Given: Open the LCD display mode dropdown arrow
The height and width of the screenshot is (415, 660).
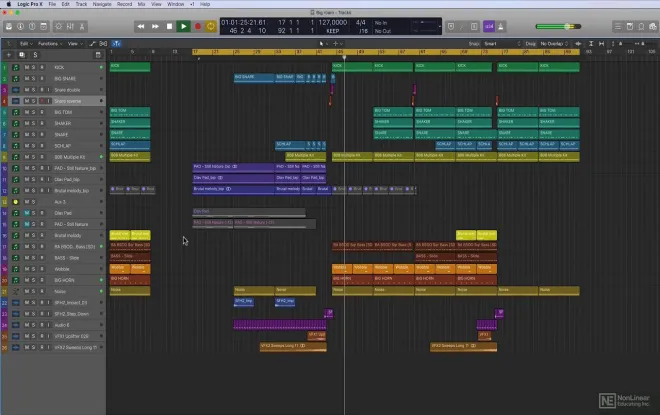Looking at the screenshot, I should (440, 27).
